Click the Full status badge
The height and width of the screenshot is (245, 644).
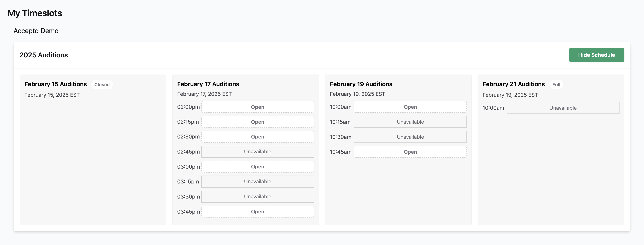556,84
